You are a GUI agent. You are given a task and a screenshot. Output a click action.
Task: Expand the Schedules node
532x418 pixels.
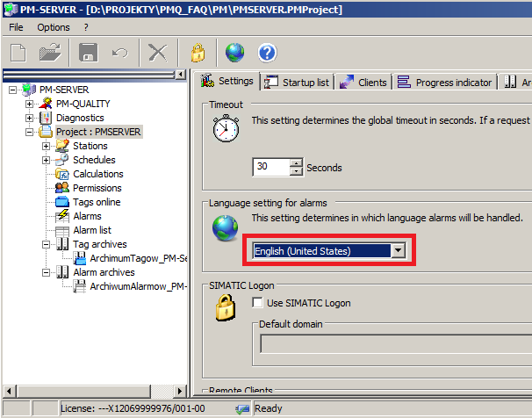46,160
